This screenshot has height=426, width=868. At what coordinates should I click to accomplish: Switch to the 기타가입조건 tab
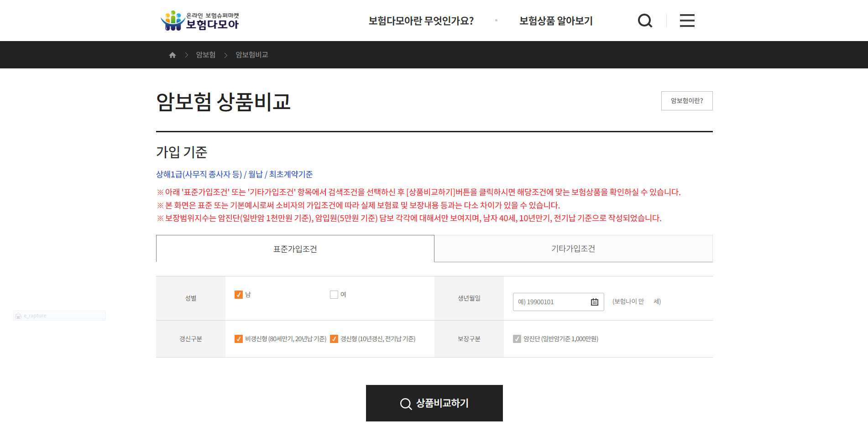[573, 249]
